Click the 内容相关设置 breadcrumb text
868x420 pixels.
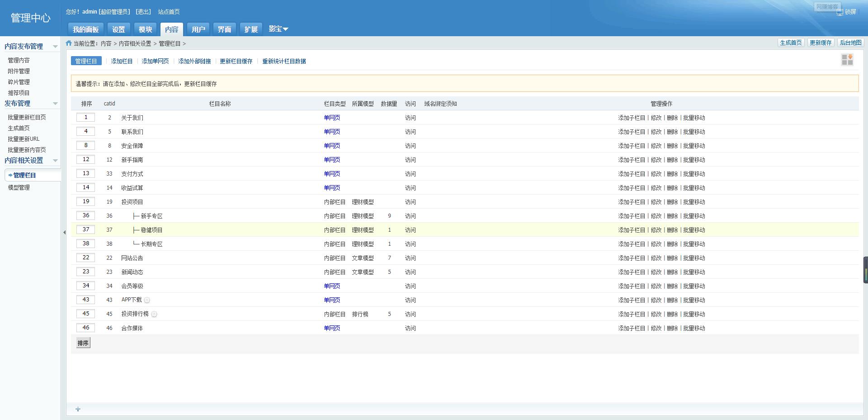(135, 43)
